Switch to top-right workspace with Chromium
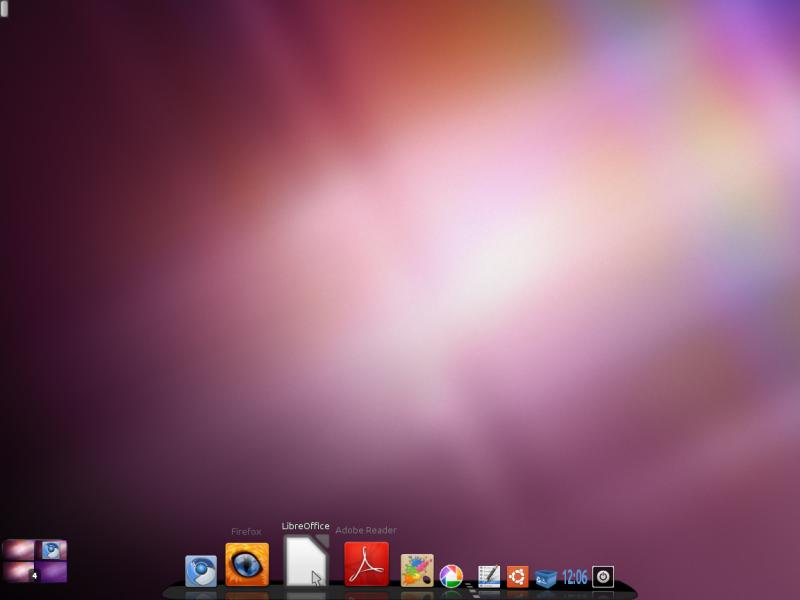The width and height of the screenshot is (800, 600). pos(52,550)
